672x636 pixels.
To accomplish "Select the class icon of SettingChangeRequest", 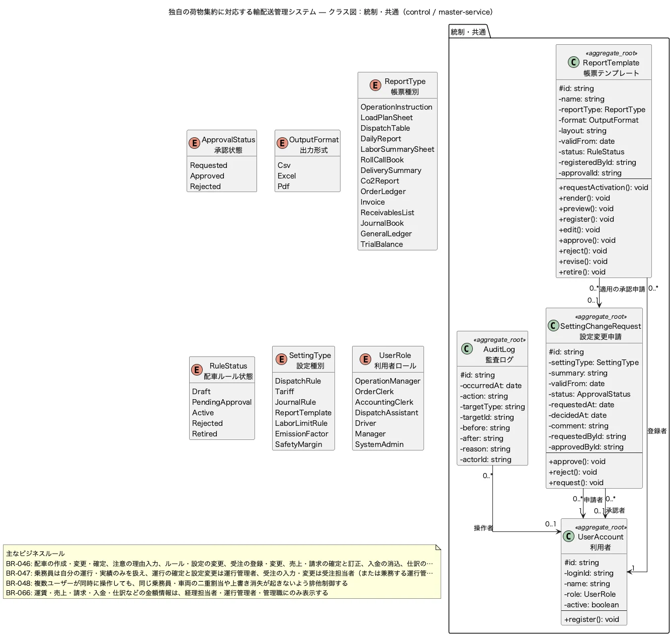I will click(x=553, y=325).
